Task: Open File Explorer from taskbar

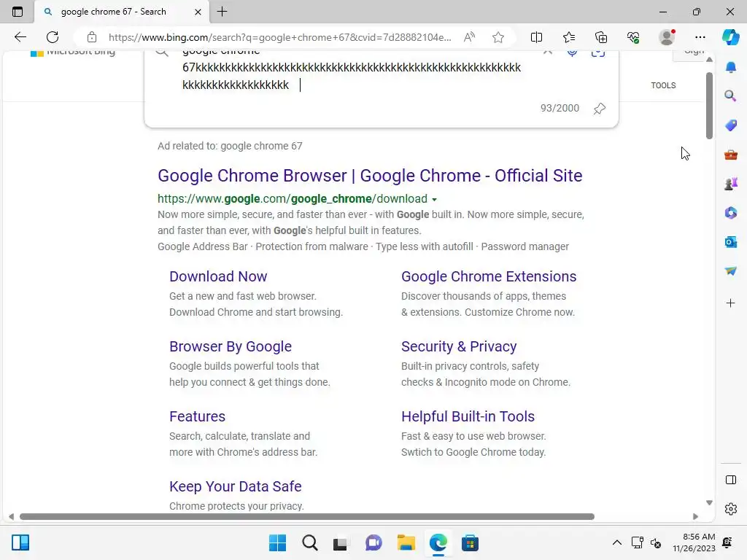Action: 406,542
